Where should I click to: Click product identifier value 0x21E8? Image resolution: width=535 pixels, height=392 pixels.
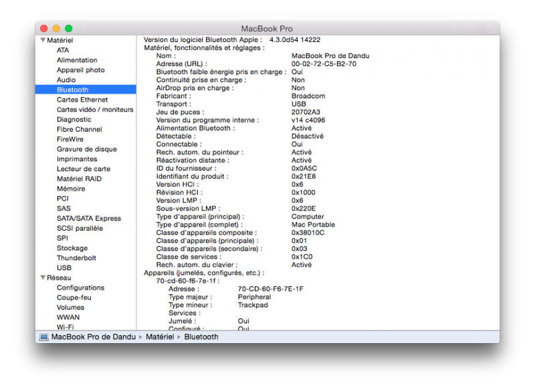(x=304, y=177)
